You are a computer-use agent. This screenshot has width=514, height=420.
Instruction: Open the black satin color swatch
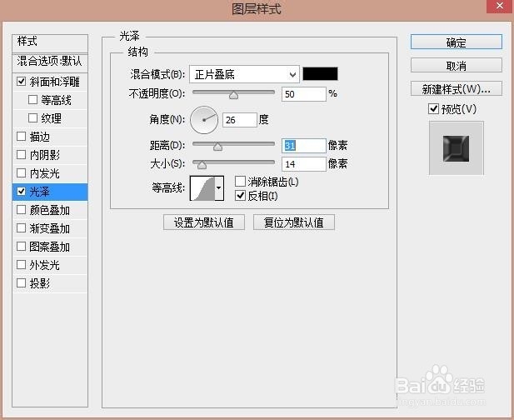(320, 74)
